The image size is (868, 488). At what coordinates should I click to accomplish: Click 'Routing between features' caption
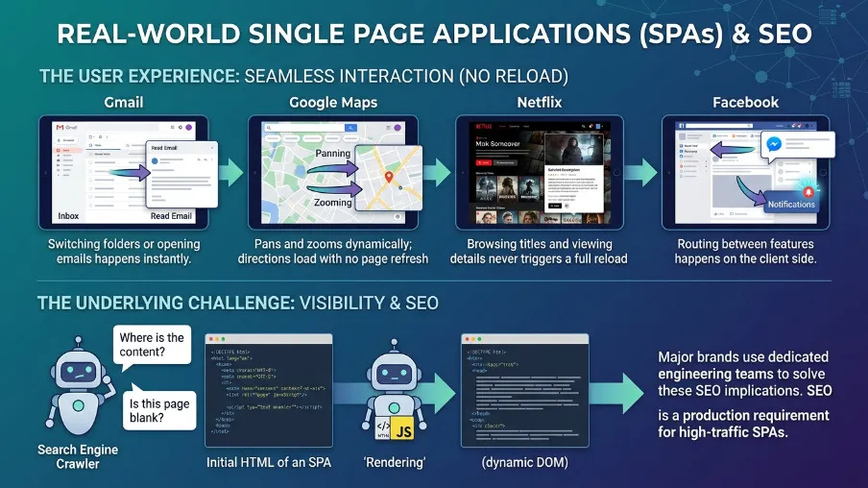coord(746,252)
